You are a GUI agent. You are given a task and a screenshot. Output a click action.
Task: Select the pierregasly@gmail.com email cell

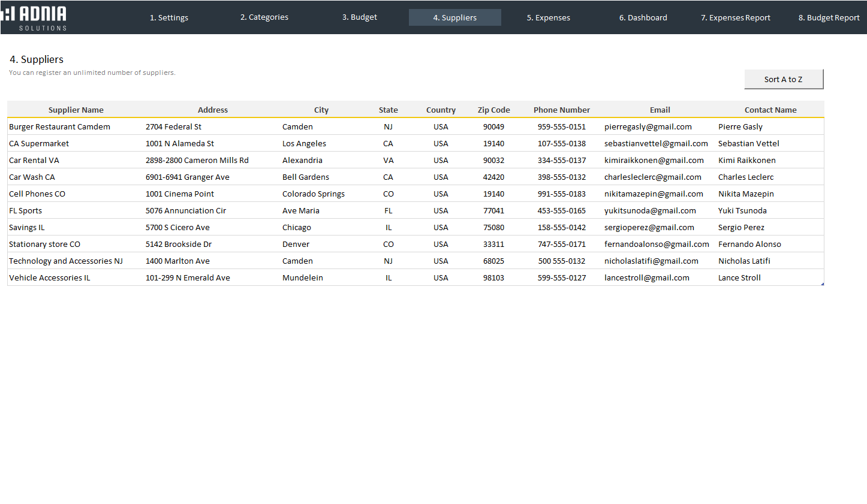pyautogui.click(x=648, y=126)
